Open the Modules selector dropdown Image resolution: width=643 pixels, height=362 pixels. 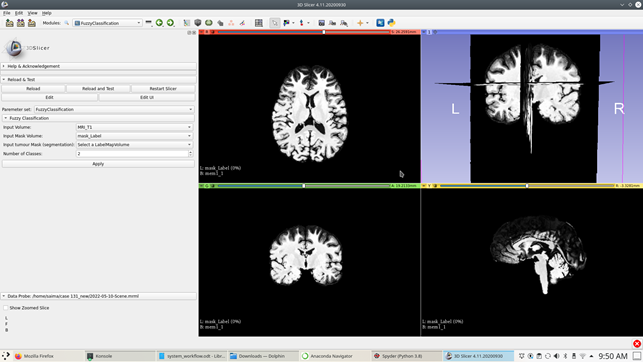[107, 23]
